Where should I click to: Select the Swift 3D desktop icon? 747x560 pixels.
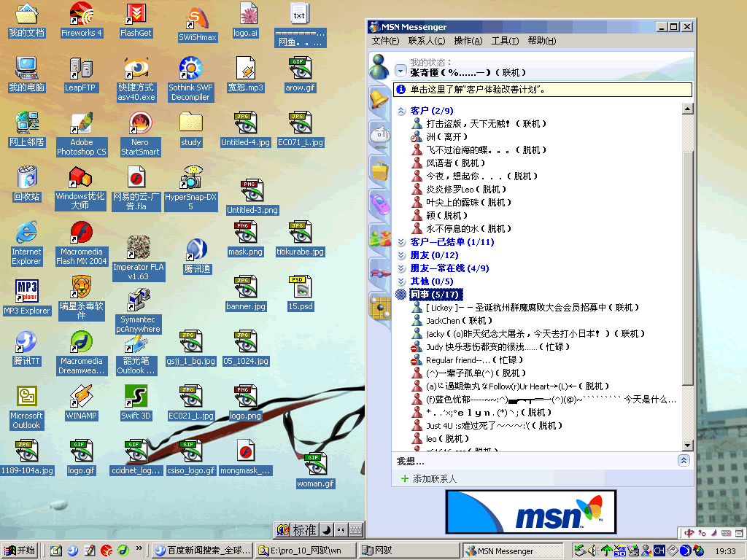[x=136, y=403]
